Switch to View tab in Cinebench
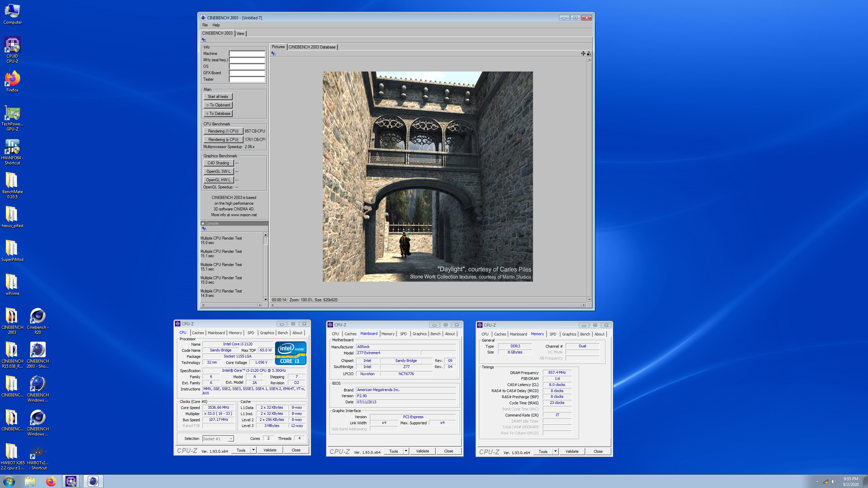 pos(240,34)
